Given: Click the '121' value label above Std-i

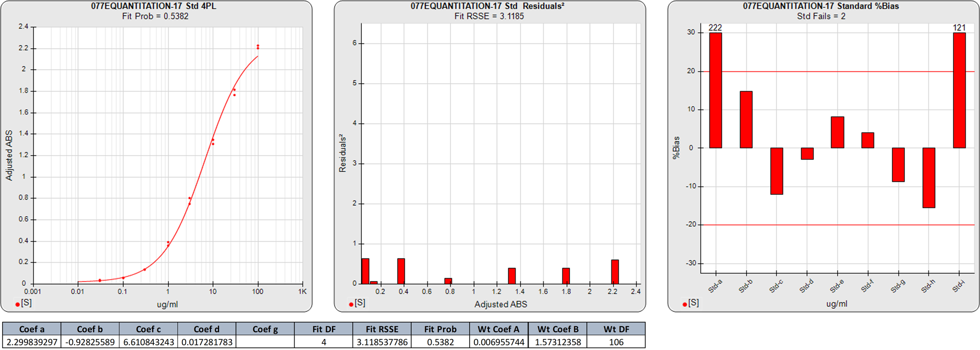Looking at the screenshot, I should click(x=959, y=28).
